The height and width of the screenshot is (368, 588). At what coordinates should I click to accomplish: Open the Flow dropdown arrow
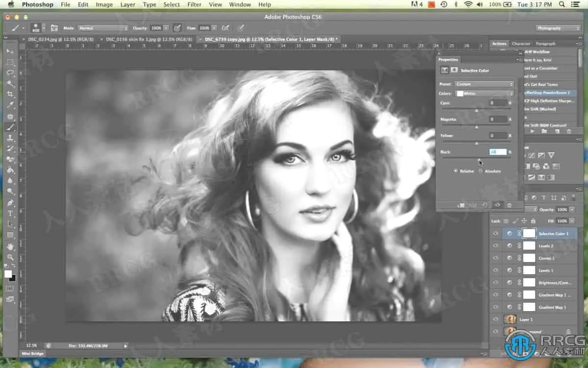tap(215, 28)
